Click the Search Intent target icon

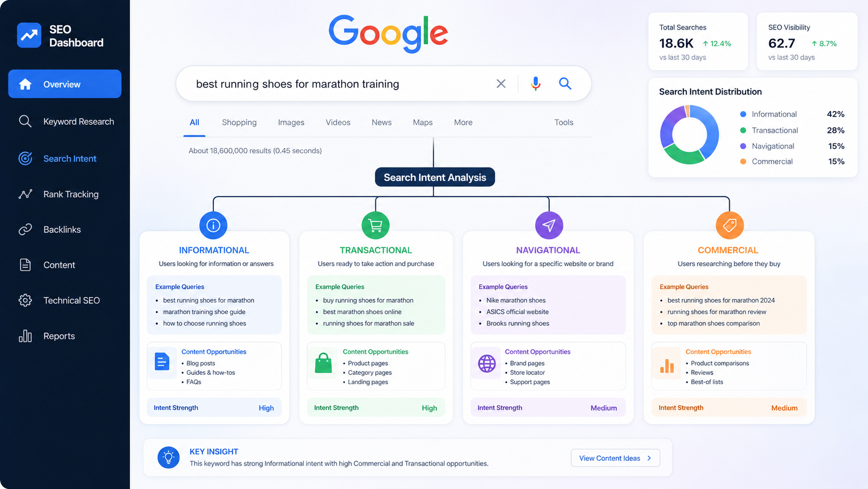pyautogui.click(x=25, y=158)
